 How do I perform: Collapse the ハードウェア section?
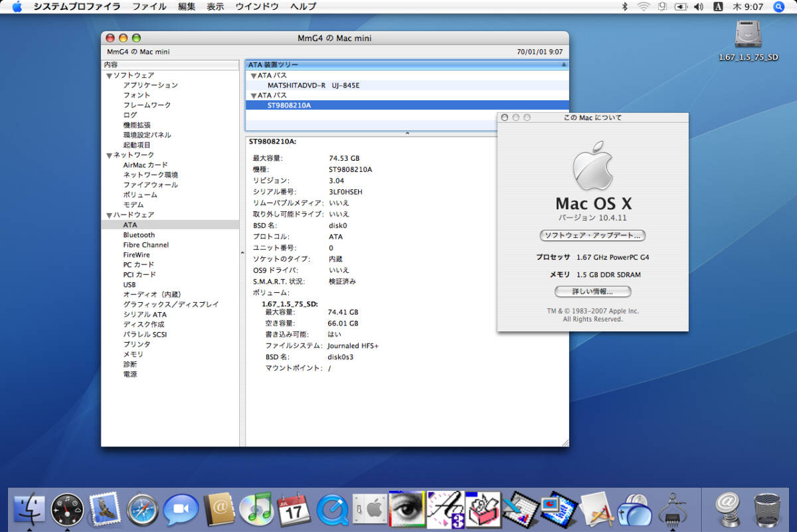click(x=108, y=215)
